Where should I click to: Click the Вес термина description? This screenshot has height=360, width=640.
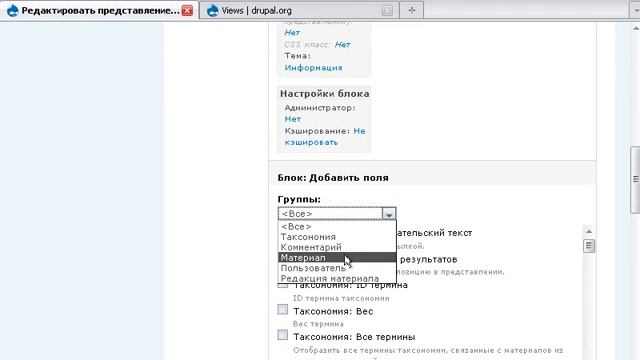click(318, 324)
